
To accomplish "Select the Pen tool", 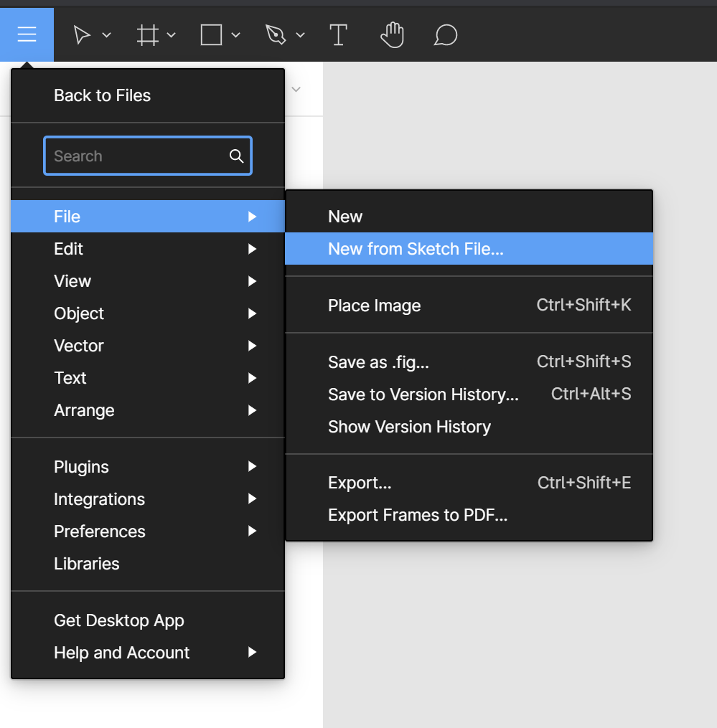I will click(x=276, y=35).
